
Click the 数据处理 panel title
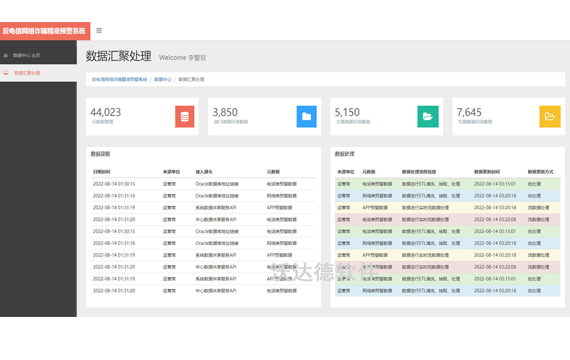344,154
